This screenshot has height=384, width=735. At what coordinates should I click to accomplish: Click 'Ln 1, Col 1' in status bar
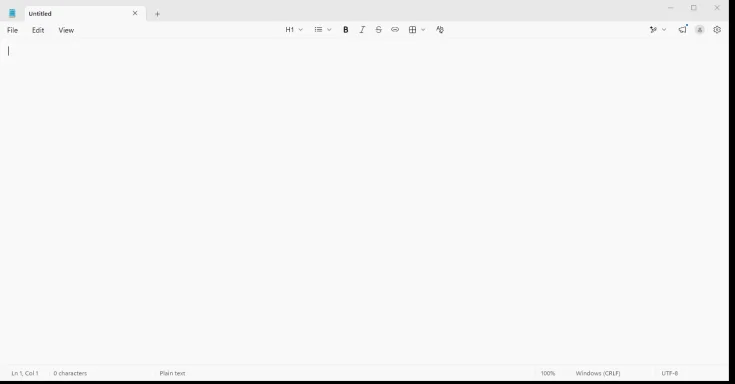[25, 373]
